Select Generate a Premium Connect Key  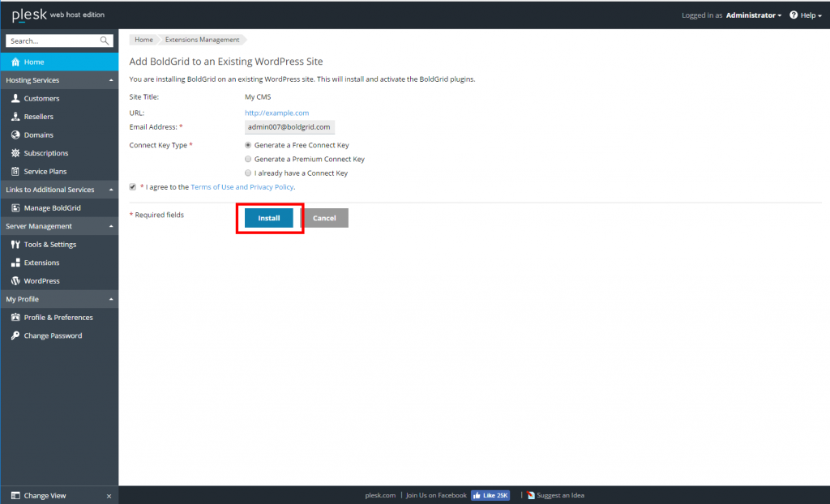(x=248, y=159)
